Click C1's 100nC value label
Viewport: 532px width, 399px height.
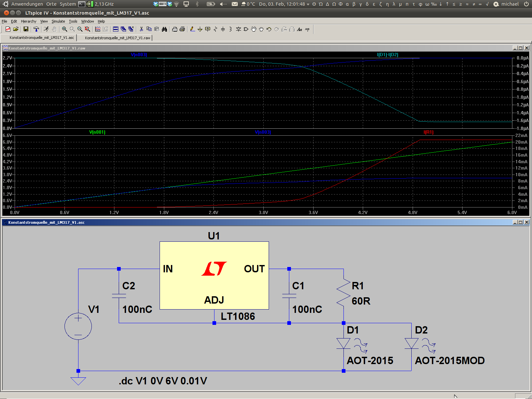pyautogui.click(x=307, y=309)
